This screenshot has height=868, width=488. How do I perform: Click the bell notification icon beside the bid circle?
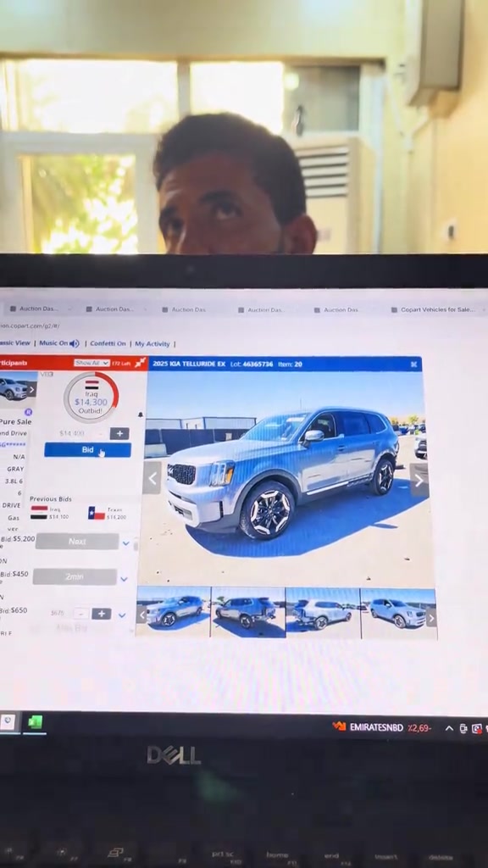[140, 415]
